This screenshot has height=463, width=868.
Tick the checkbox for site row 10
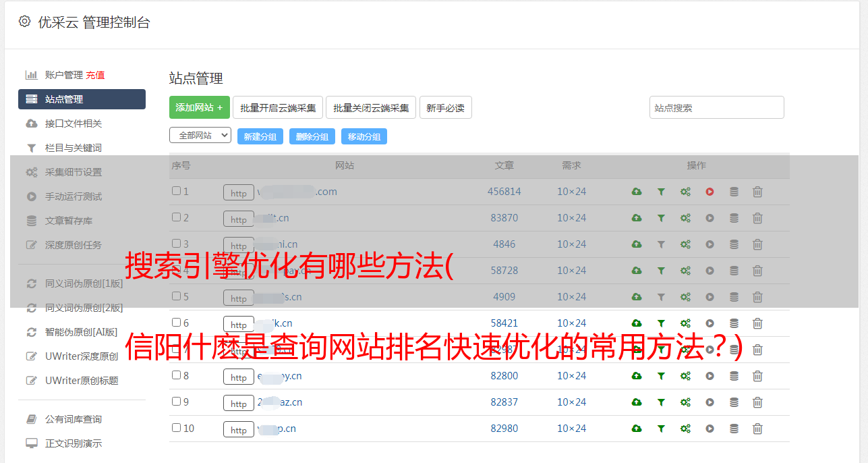click(176, 428)
